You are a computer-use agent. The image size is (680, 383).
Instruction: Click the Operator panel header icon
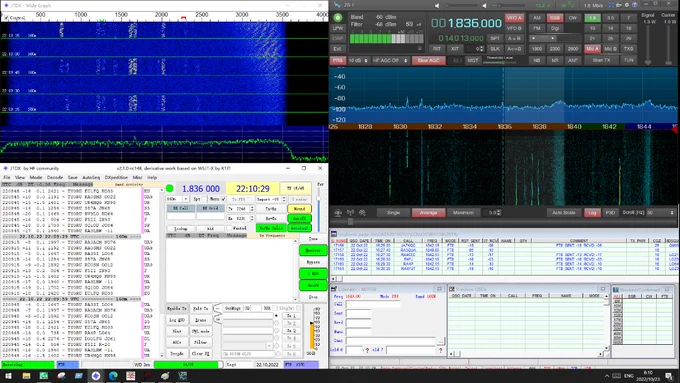333,289
